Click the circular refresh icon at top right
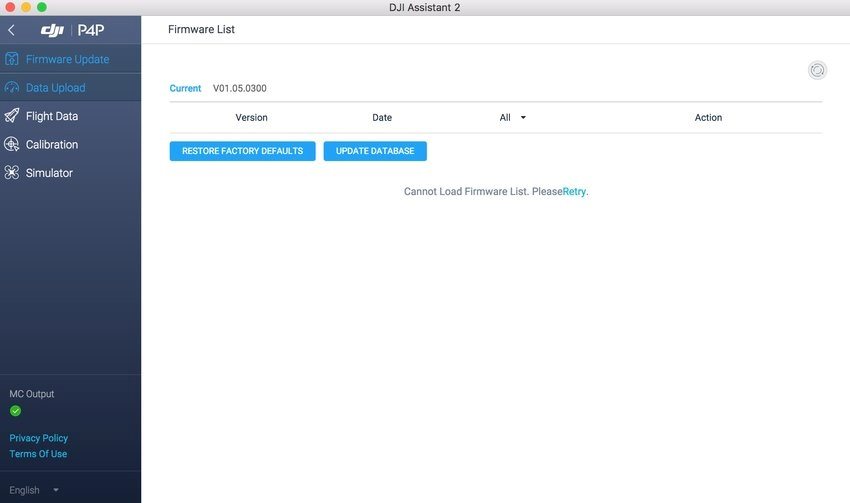 [x=817, y=70]
